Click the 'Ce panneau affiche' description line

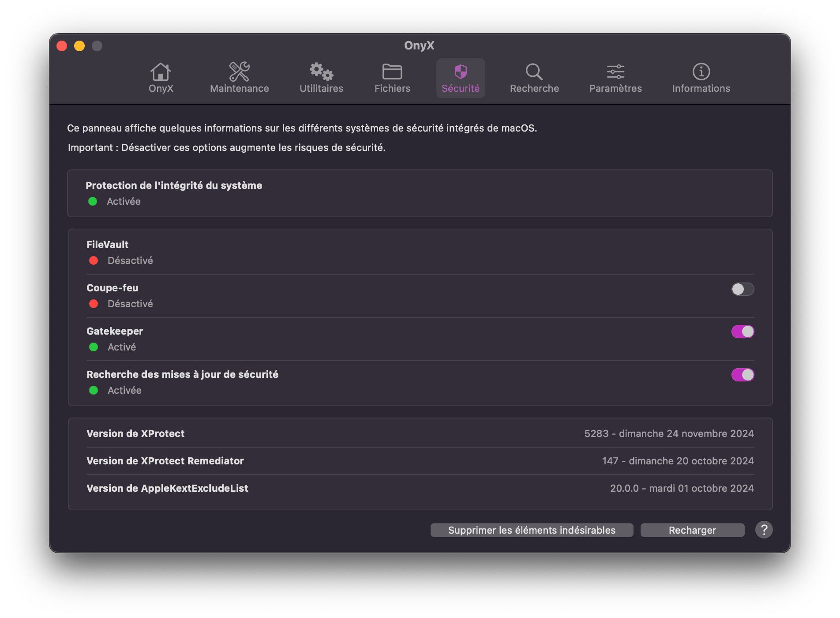point(302,128)
